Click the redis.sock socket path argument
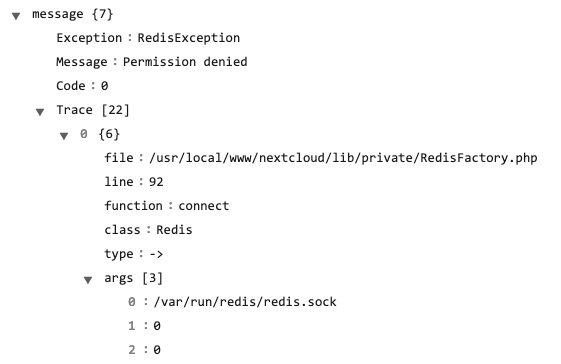561x364 pixels. [x=245, y=302]
